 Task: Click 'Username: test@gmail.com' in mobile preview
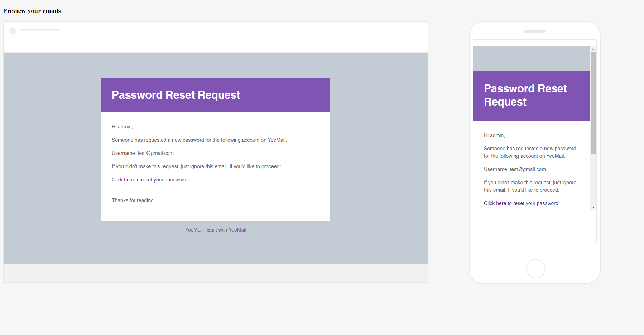coord(515,169)
